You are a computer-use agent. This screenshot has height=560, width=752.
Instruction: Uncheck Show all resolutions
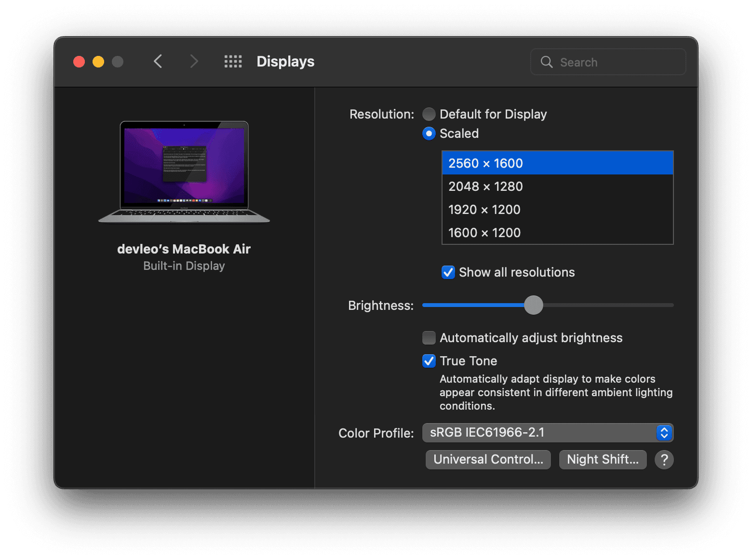point(448,272)
